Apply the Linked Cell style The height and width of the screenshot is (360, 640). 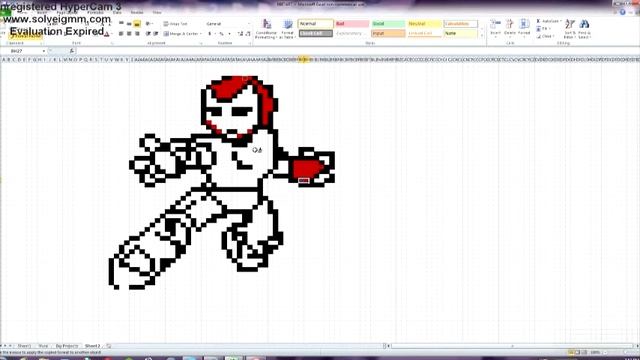(x=424, y=33)
